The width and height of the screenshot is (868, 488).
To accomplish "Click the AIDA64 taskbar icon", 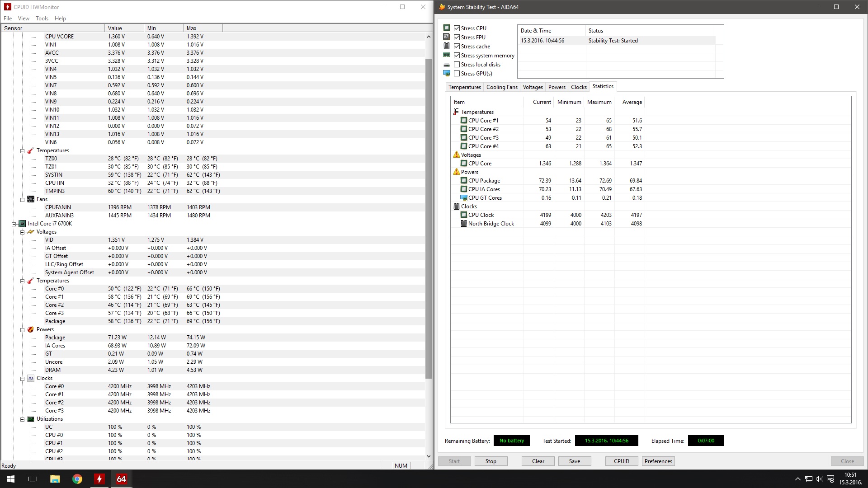I will tap(121, 479).
